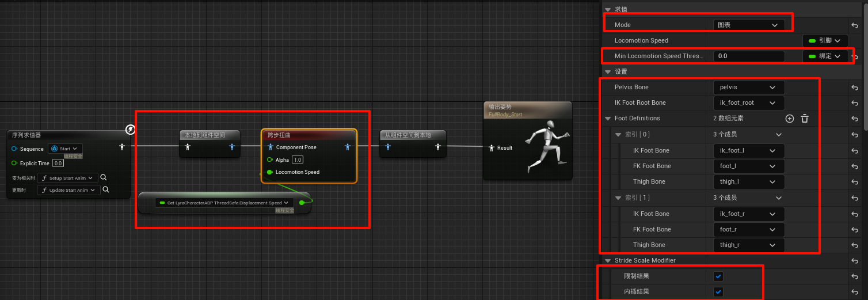Viewport: 868px width, 300px height.
Task: Open the thigh_l bone dropdown
Action: coord(749,181)
